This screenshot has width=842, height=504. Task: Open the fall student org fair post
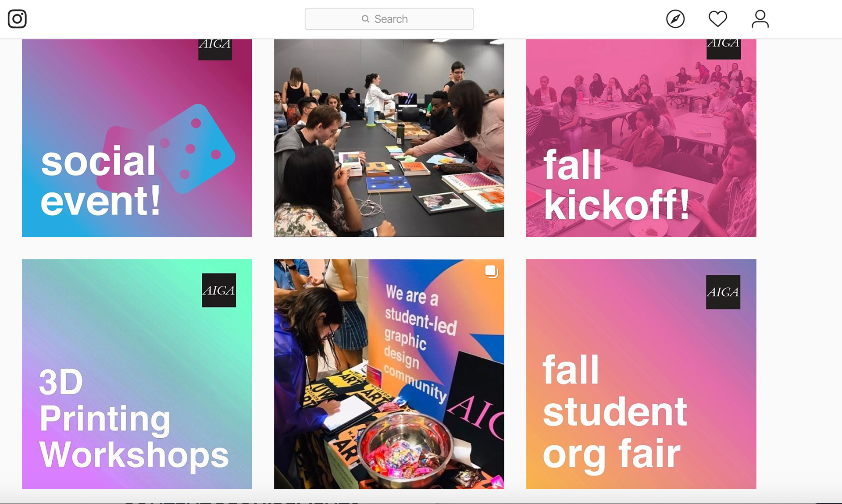point(641,374)
